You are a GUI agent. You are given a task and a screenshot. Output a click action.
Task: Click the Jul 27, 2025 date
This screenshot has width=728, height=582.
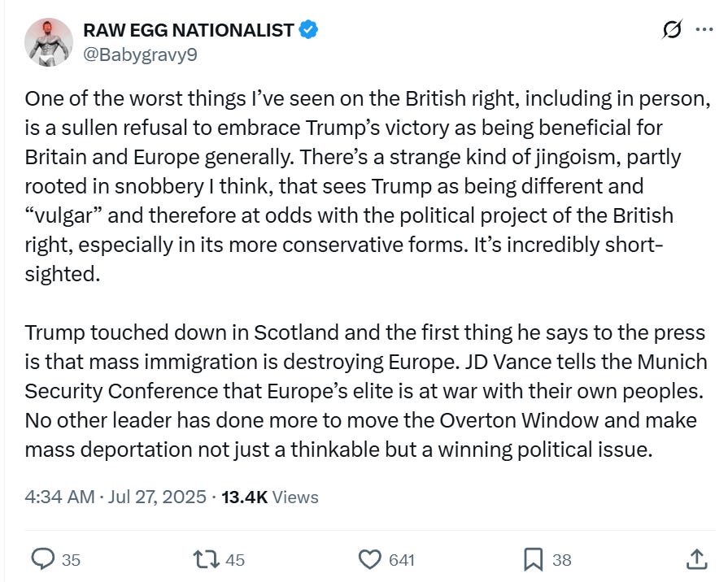coord(158,497)
